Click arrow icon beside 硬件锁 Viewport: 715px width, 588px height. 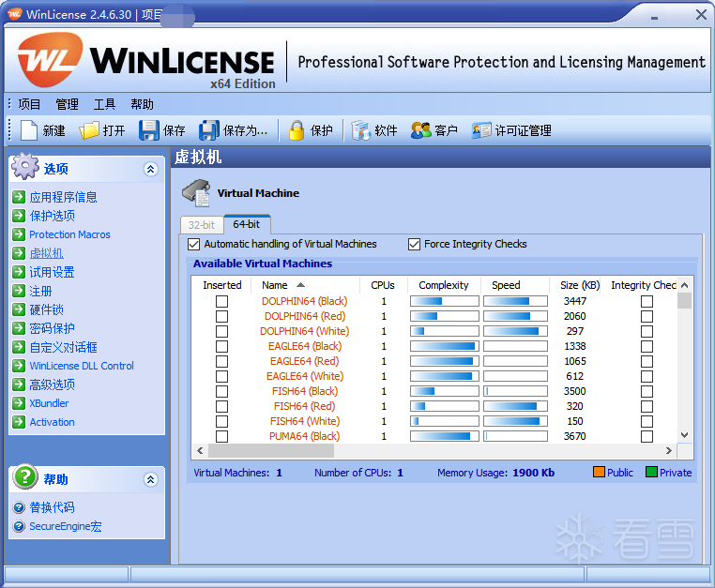tap(19, 309)
